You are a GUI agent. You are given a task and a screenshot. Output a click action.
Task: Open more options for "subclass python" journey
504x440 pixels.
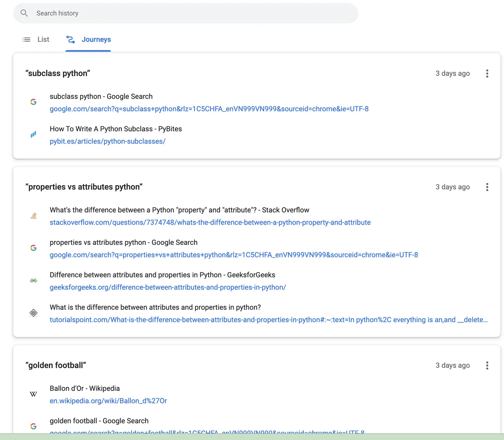coord(487,73)
